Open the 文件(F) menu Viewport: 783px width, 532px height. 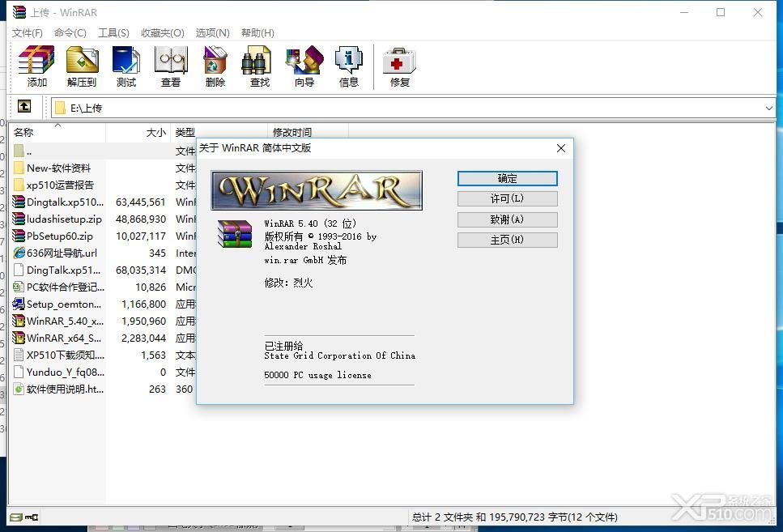click(28, 33)
